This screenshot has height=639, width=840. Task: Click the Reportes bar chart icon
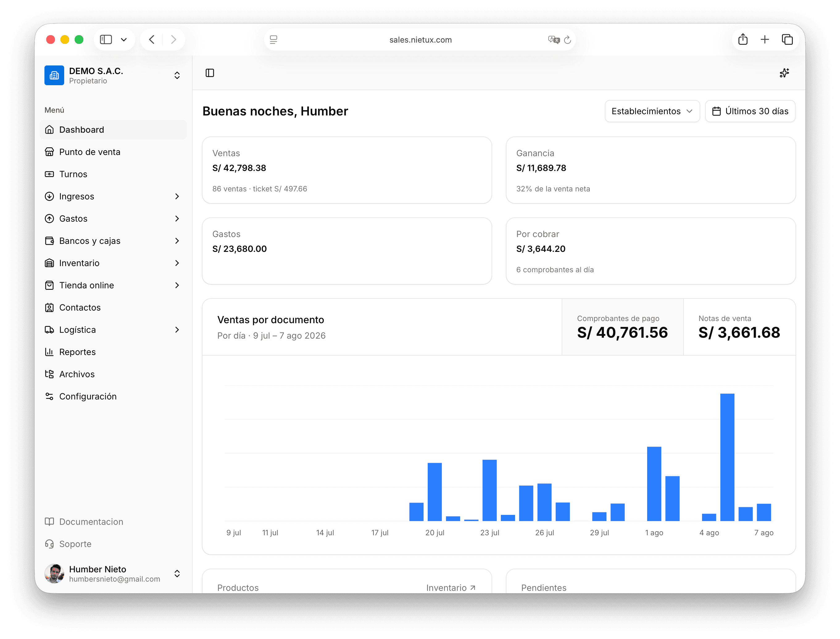[x=49, y=352]
